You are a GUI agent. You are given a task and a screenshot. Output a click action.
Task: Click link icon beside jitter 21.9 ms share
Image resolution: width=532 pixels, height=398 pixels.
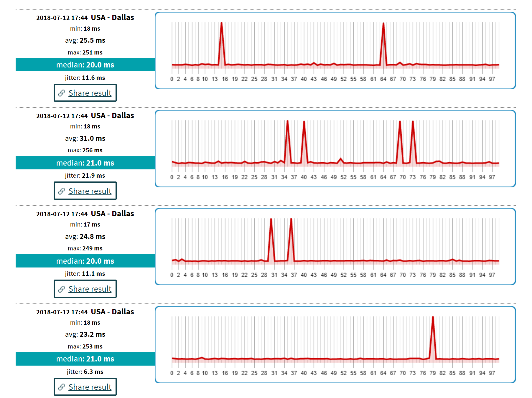coord(62,191)
